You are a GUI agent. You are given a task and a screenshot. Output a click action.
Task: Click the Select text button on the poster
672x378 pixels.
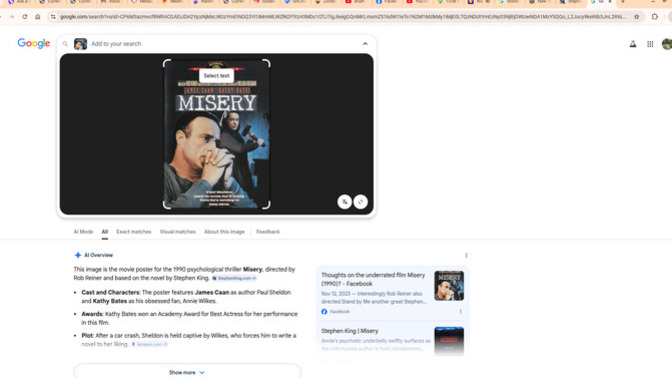coord(216,75)
